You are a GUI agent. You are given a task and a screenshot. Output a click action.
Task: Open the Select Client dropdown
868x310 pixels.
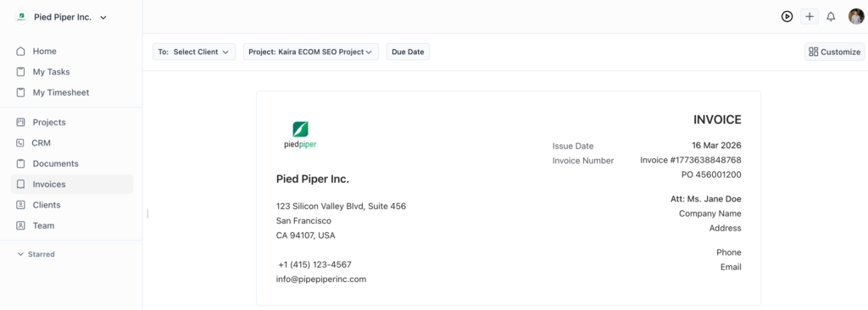pos(194,52)
